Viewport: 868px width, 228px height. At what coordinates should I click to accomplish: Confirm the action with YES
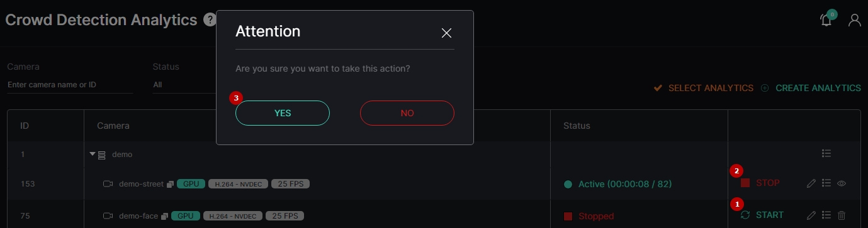click(x=283, y=113)
